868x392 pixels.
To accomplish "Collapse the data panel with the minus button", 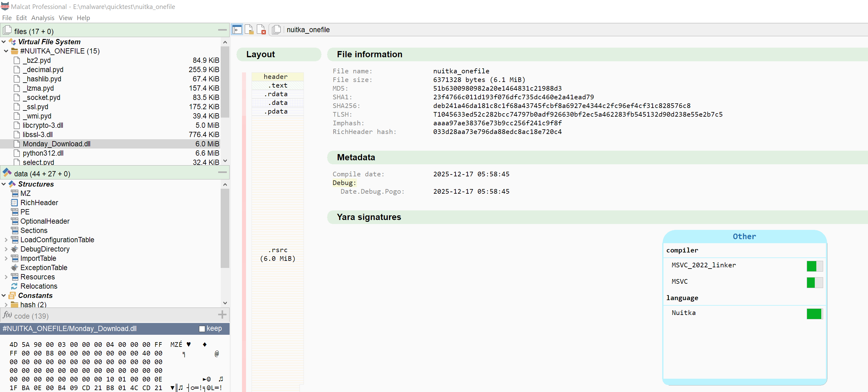I will (x=222, y=172).
